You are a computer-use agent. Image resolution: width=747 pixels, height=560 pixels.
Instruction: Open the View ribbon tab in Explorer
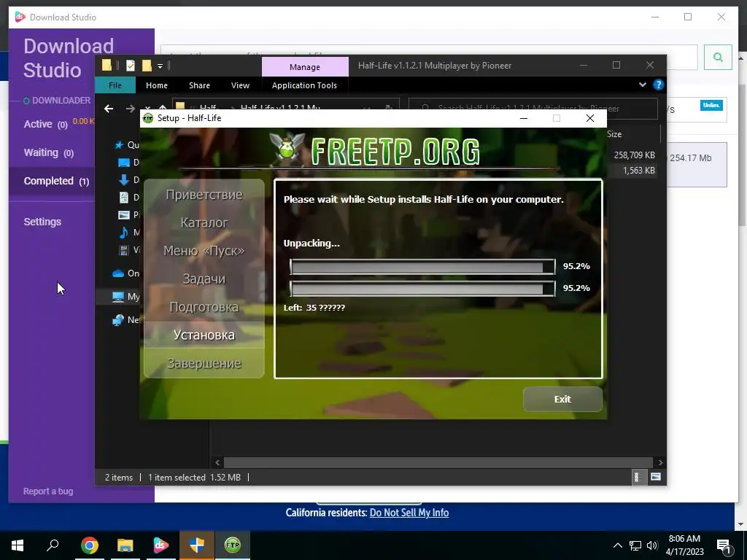point(240,85)
